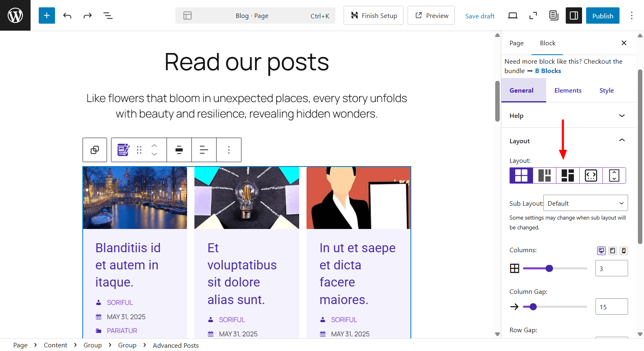
Task: Click the PARIATUR category link
Action: point(122,331)
